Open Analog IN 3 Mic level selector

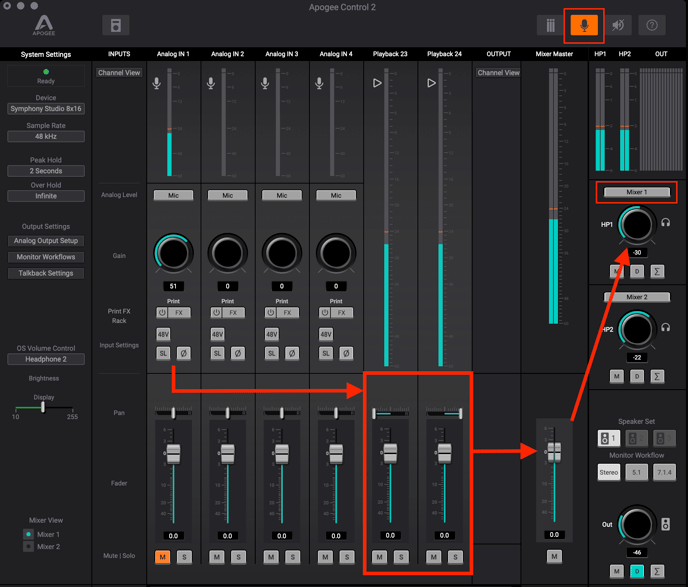282,195
